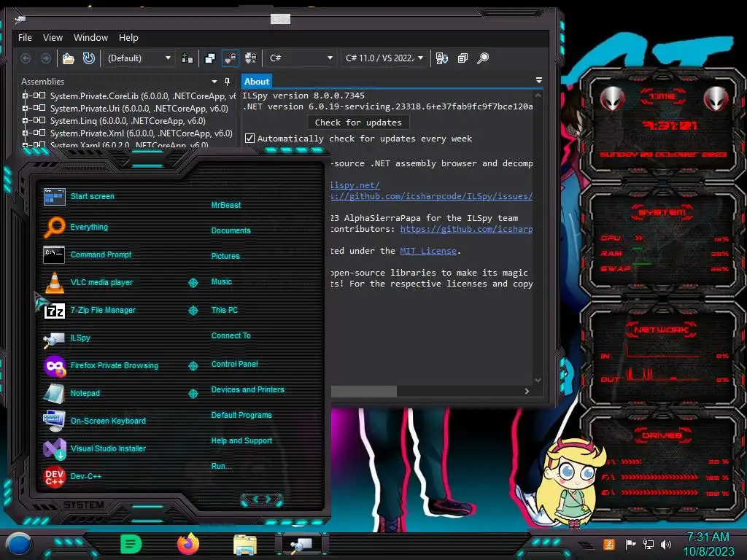This screenshot has height=560, width=747.
Task: Expand VLC media player jump list arrow
Action: pyautogui.click(x=193, y=283)
